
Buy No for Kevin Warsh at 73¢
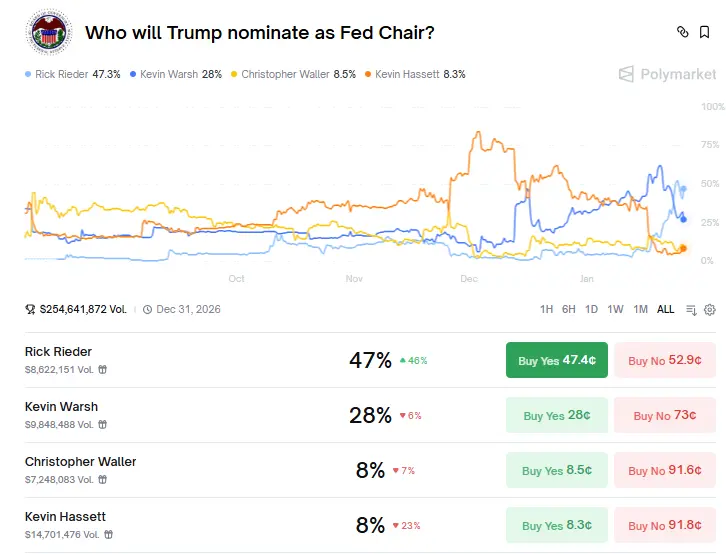(665, 415)
